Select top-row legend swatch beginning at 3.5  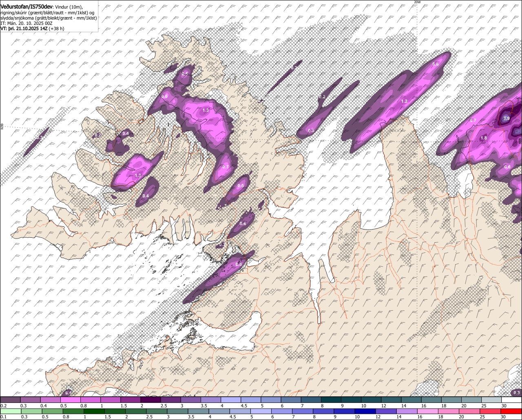(210, 400)
